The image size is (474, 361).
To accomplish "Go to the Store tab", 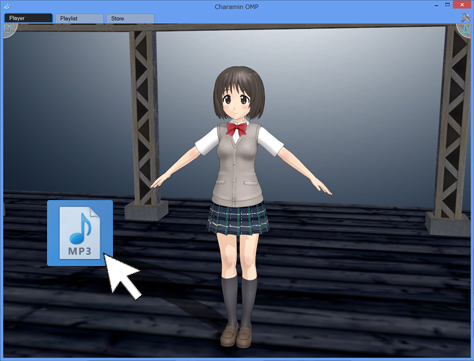I will pyautogui.click(x=130, y=18).
